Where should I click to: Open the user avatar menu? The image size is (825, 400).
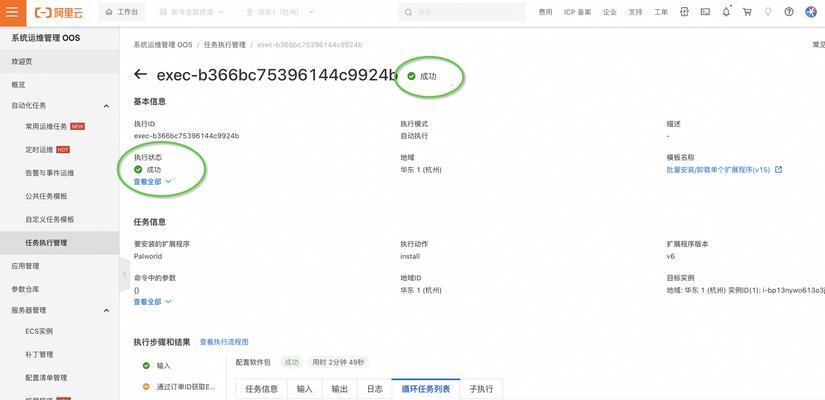[811, 12]
